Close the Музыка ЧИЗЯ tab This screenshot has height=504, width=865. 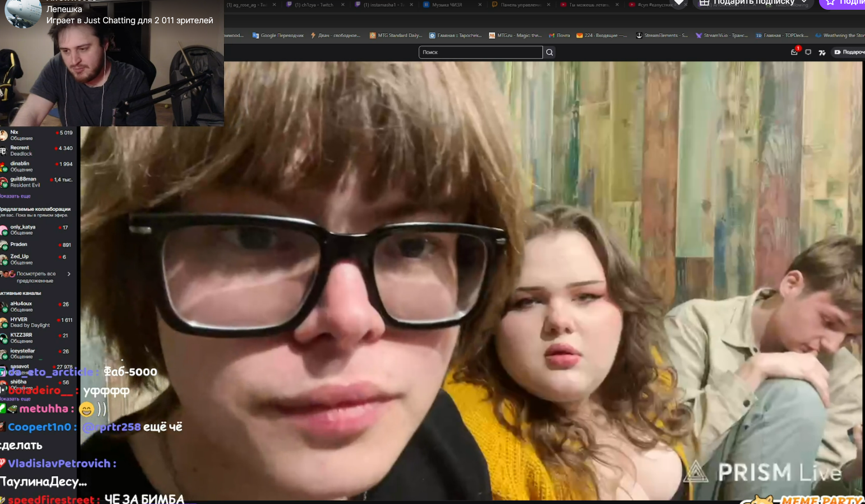pos(480,5)
